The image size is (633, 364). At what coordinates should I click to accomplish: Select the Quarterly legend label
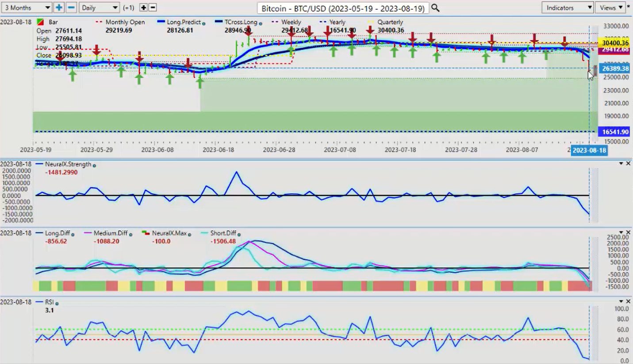coord(390,22)
